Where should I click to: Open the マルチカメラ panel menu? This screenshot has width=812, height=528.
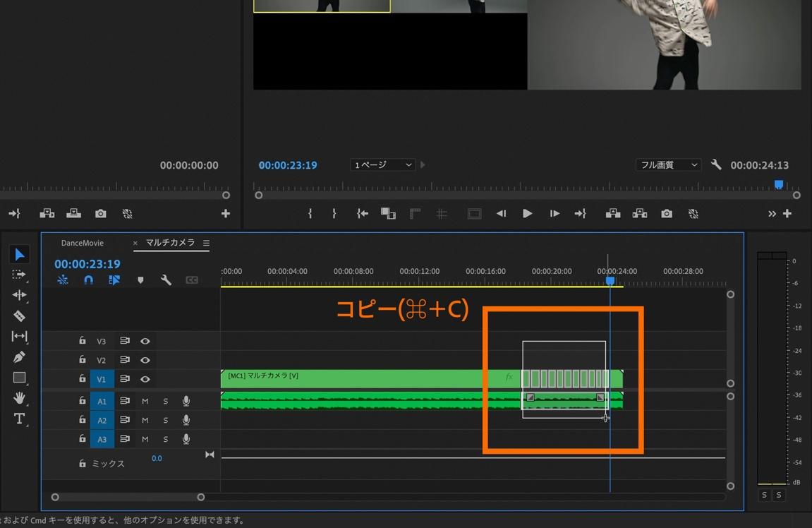(206, 243)
